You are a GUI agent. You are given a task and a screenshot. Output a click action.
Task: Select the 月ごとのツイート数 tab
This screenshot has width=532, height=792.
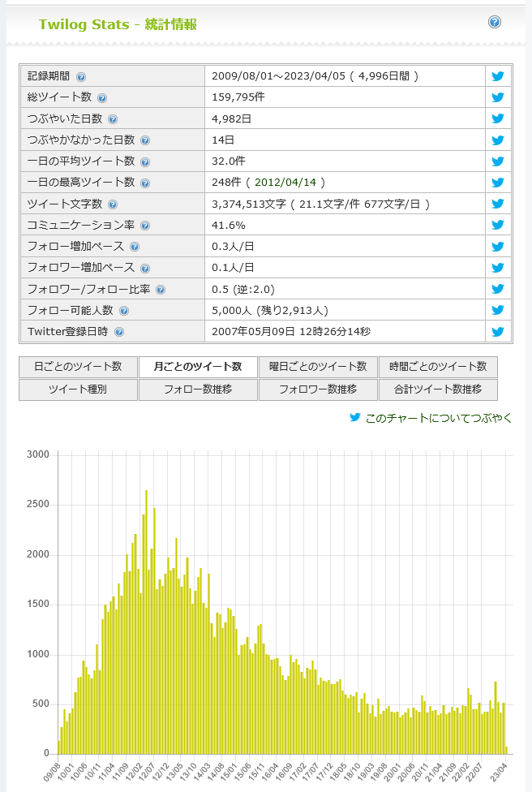[198, 367]
